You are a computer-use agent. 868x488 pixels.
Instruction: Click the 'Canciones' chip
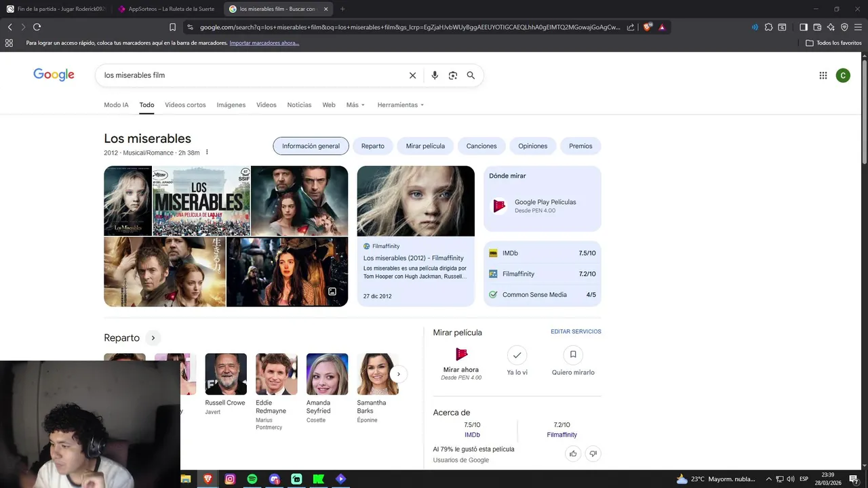click(x=481, y=146)
